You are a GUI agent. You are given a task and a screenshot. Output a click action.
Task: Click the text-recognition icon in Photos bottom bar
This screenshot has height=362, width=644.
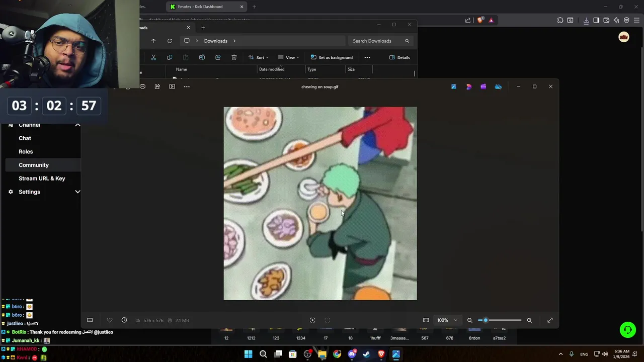coord(328,320)
